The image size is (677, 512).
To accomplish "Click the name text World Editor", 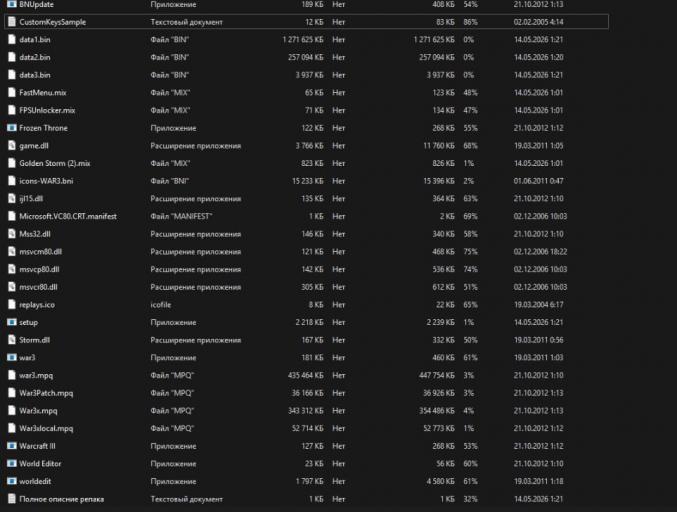I will point(40,464).
